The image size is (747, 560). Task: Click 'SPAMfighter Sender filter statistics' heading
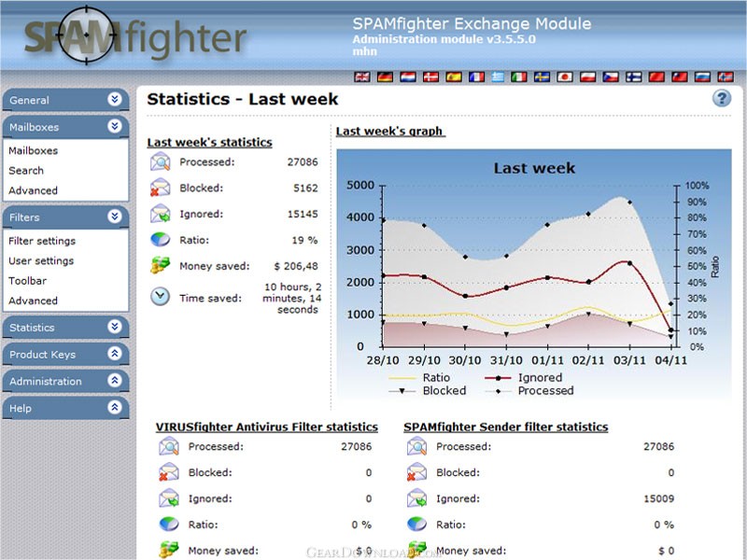506,427
